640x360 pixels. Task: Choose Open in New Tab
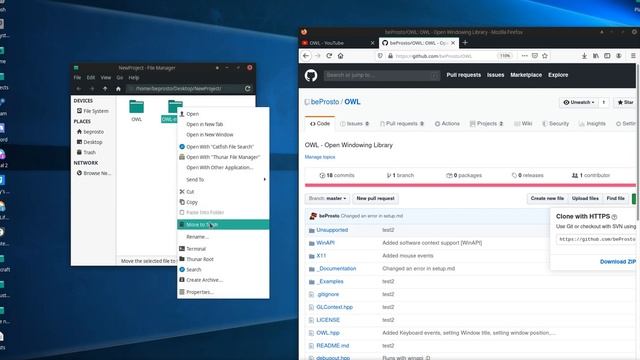pyautogui.click(x=223, y=124)
